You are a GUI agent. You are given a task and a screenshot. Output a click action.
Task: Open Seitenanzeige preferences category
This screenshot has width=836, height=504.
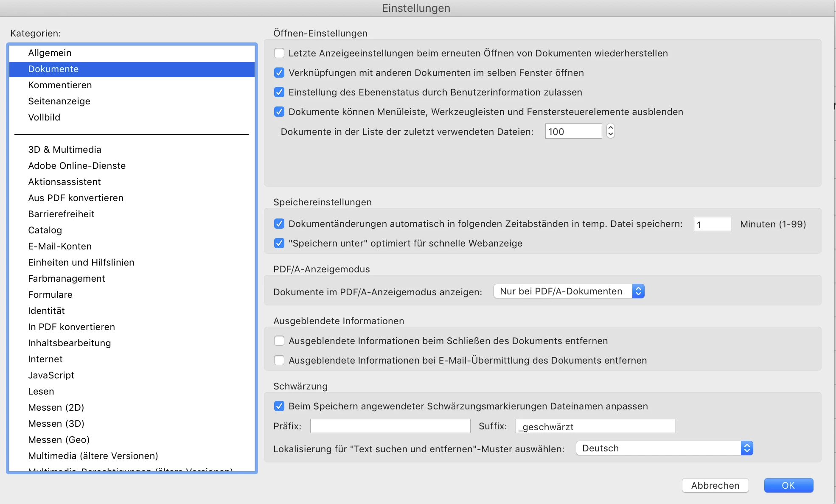(59, 101)
